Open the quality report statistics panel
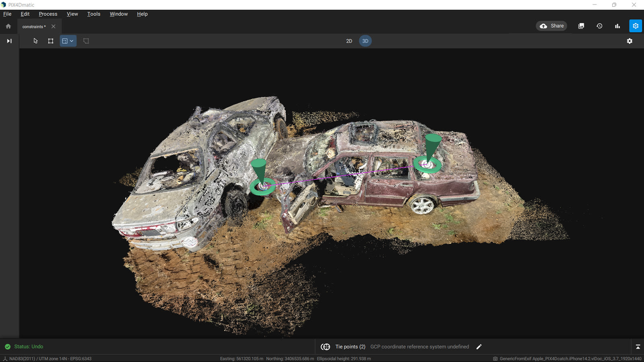 617,26
